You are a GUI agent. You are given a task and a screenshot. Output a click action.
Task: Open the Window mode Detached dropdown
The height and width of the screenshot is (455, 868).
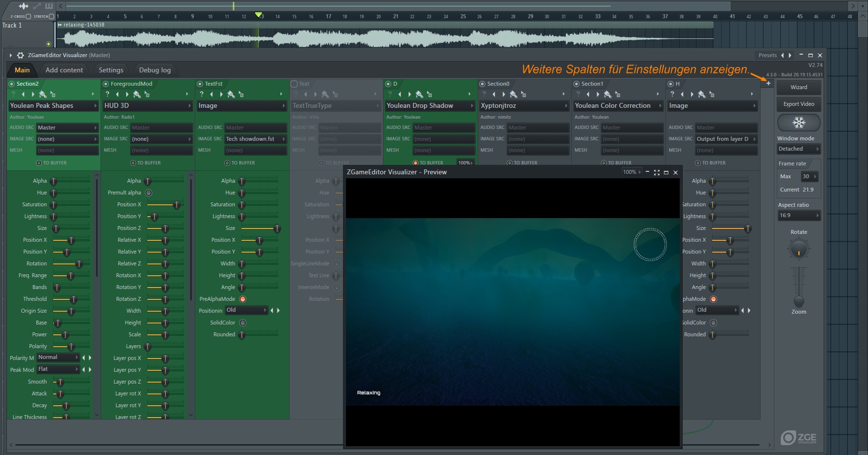799,149
